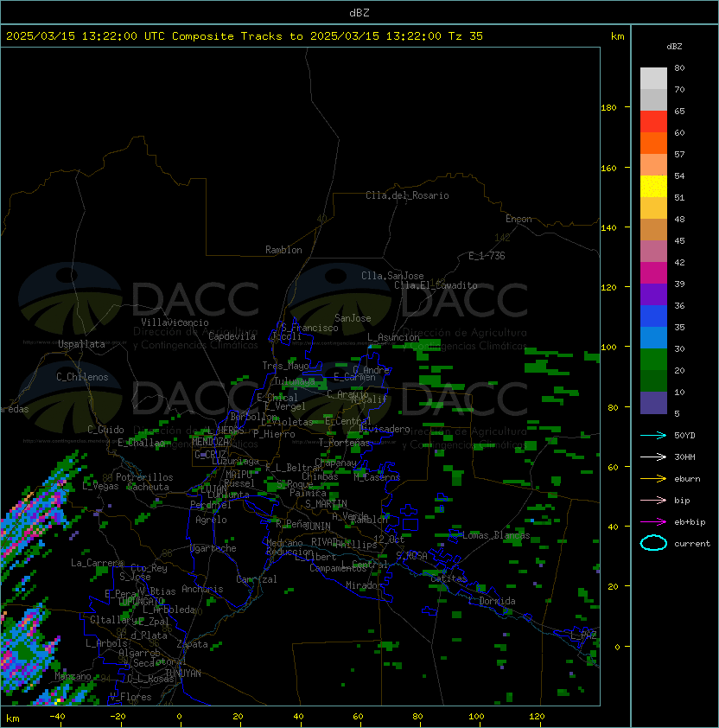Click the white 30HM arrow symbol
719x728 pixels.
(653, 457)
